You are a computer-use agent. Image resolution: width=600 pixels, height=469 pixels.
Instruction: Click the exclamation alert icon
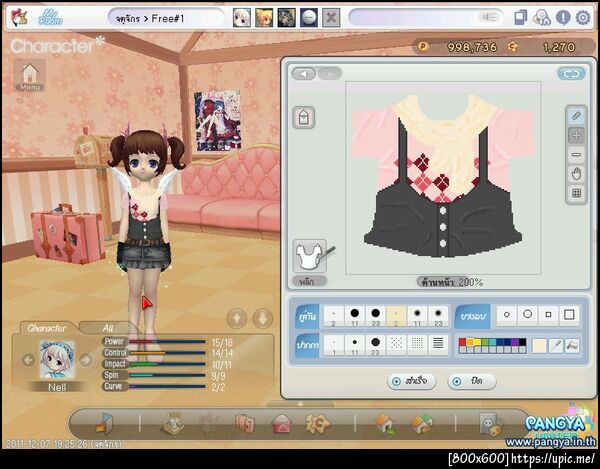coord(562,18)
